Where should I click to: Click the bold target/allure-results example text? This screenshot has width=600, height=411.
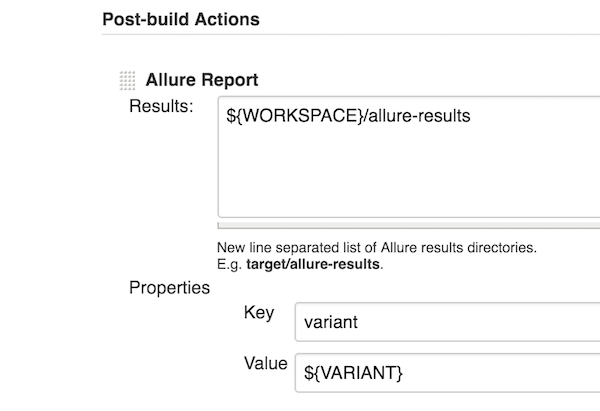pos(313,264)
